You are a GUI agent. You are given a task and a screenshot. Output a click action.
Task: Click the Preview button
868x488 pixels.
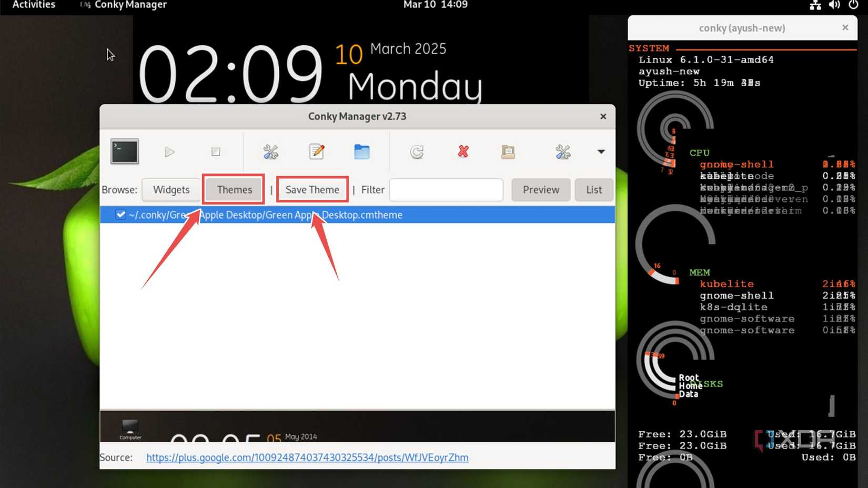click(540, 190)
